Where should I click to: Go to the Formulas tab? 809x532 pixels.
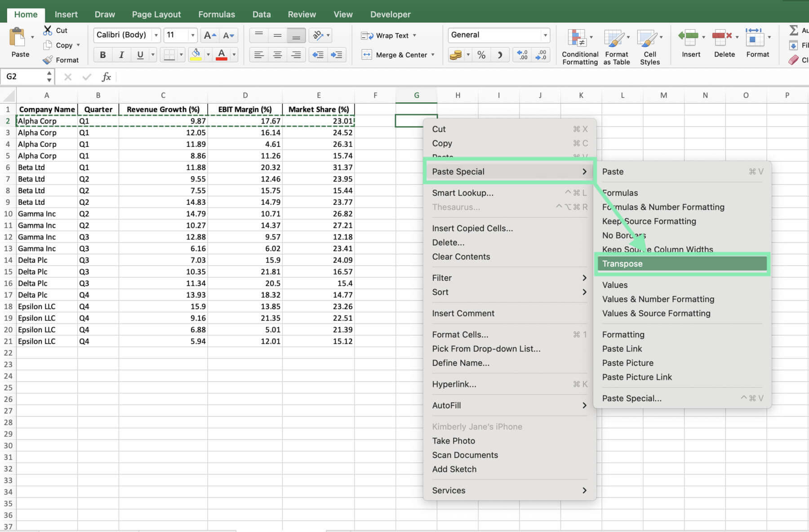(217, 14)
